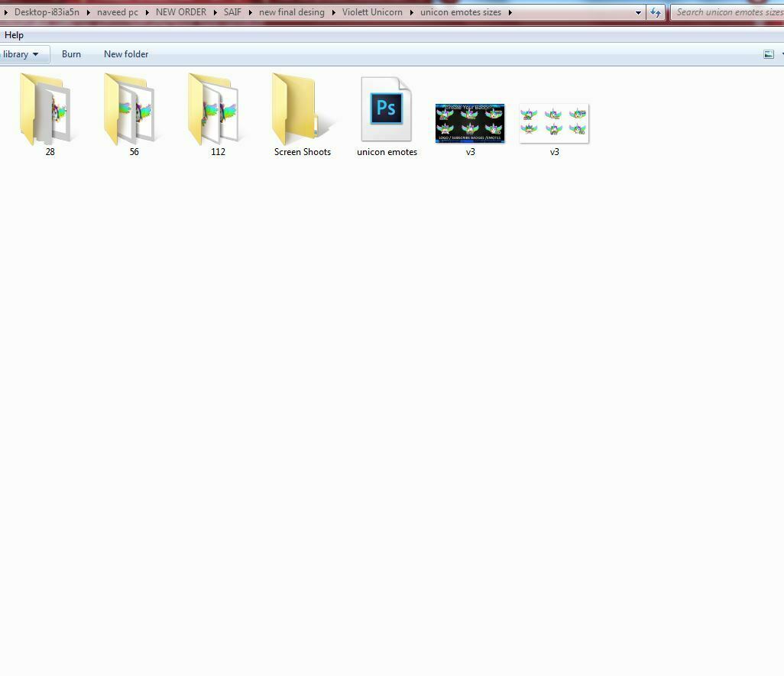
Task: Click the Burn toolbar button
Action: 71,54
